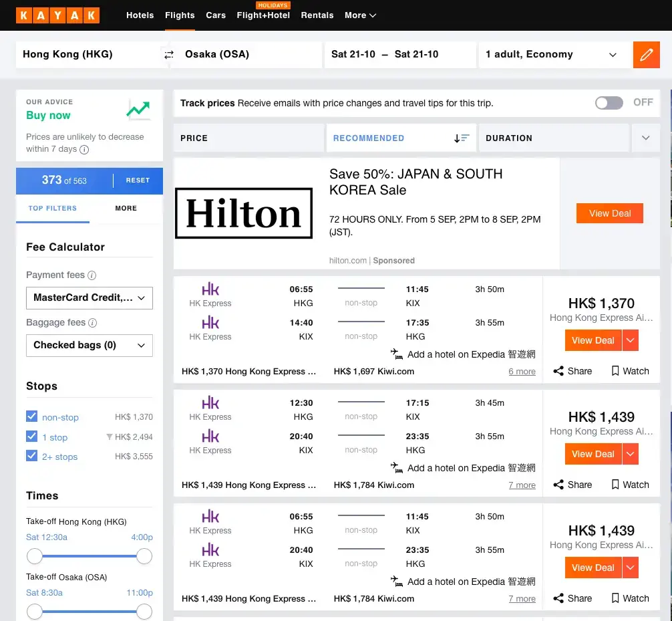Click the orange pencil edit search button
The height and width of the screenshot is (621, 672).
coord(647,54)
